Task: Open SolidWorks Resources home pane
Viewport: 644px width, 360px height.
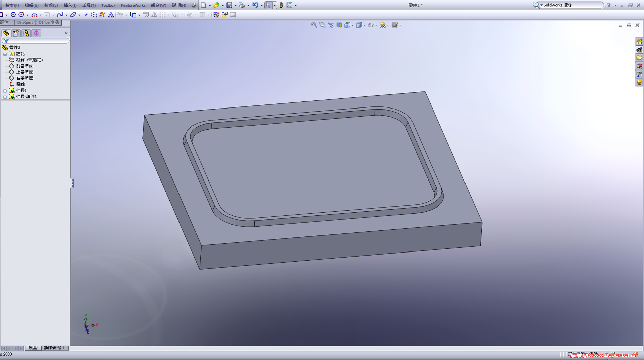Action: 639,42
